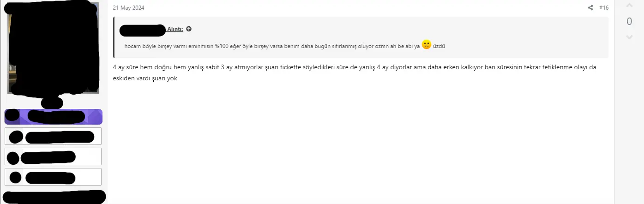Screen dimensions: 644x204
Task: Open the "Alıntı:" quote link
Action: [x=175, y=29]
